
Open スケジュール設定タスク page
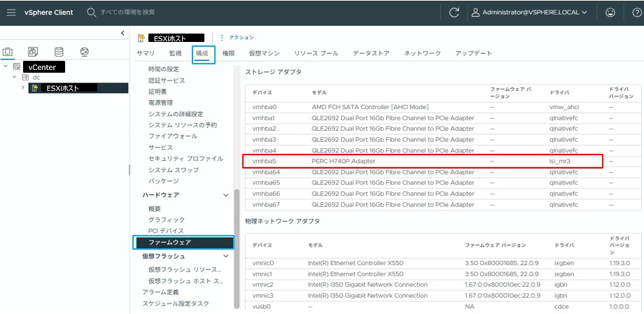176,304
